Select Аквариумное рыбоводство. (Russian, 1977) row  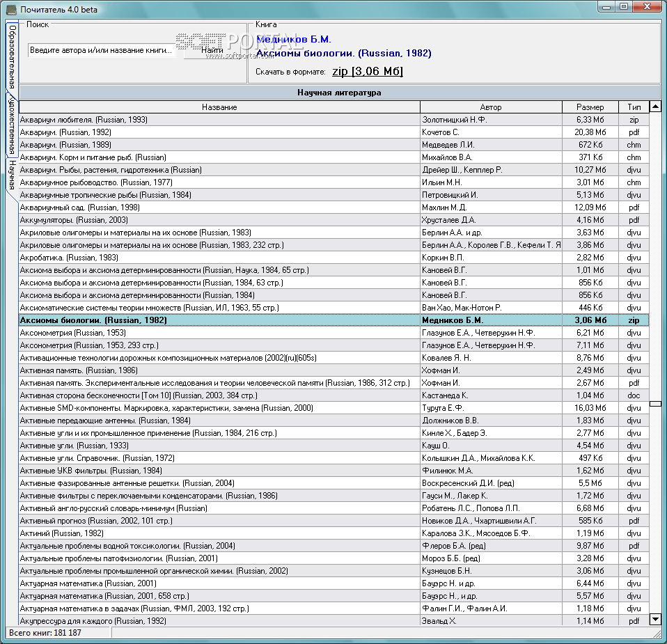pos(334,182)
